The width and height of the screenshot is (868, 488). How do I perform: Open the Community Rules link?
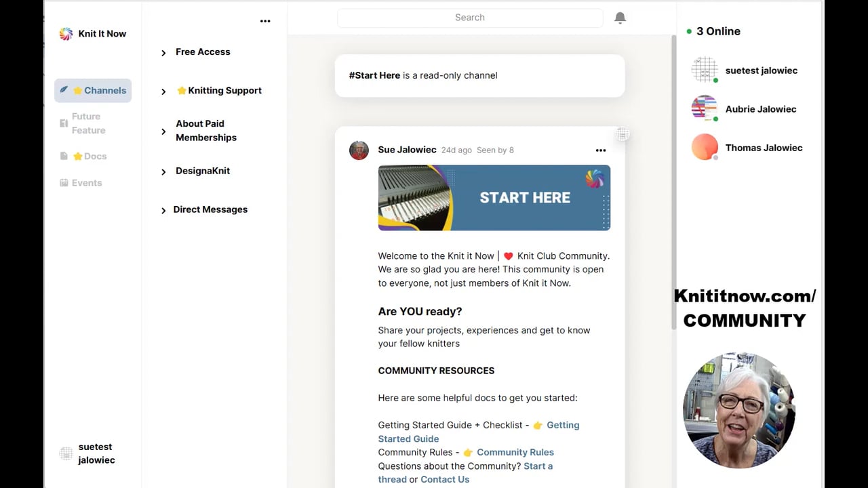click(515, 452)
